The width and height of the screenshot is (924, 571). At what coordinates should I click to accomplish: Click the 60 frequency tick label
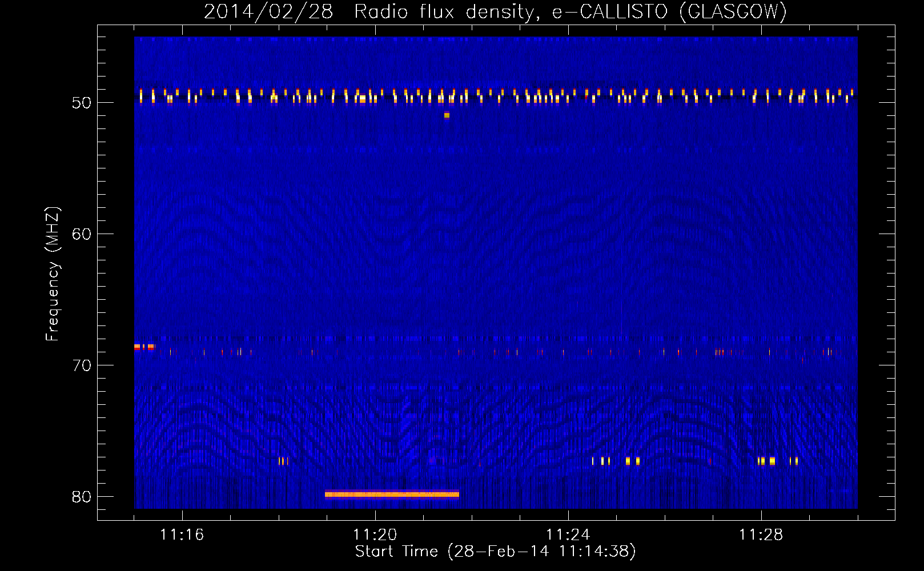coord(82,234)
